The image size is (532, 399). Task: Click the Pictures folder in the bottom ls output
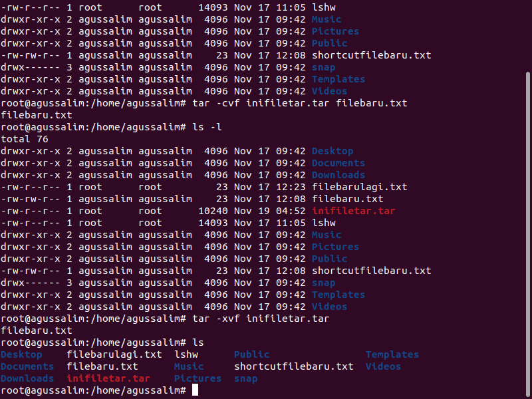pyautogui.click(x=198, y=378)
